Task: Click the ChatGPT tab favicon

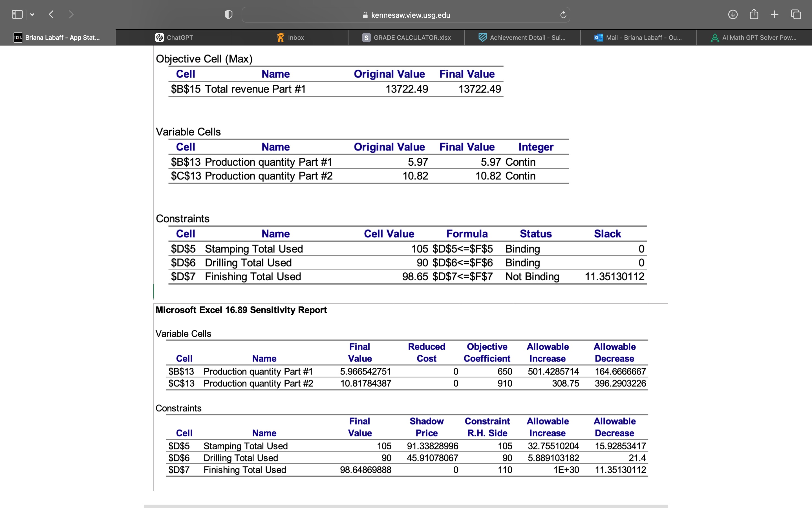Action: tap(159, 38)
